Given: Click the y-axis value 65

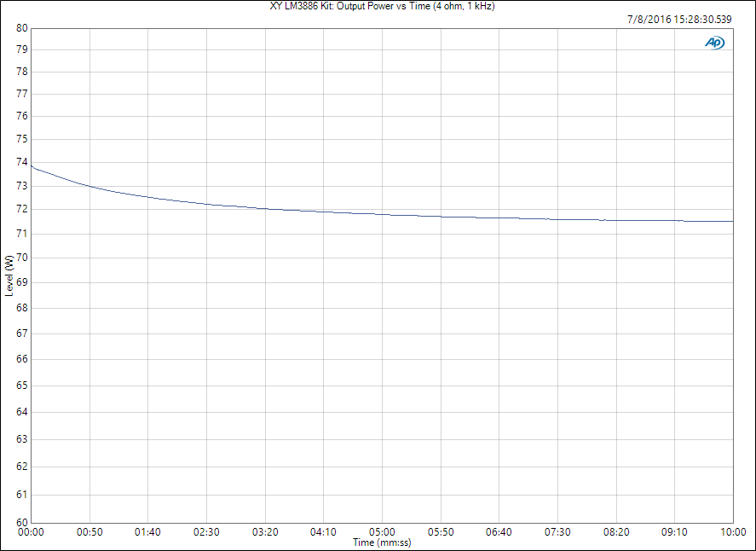Looking at the screenshot, I should click(21, 386).
